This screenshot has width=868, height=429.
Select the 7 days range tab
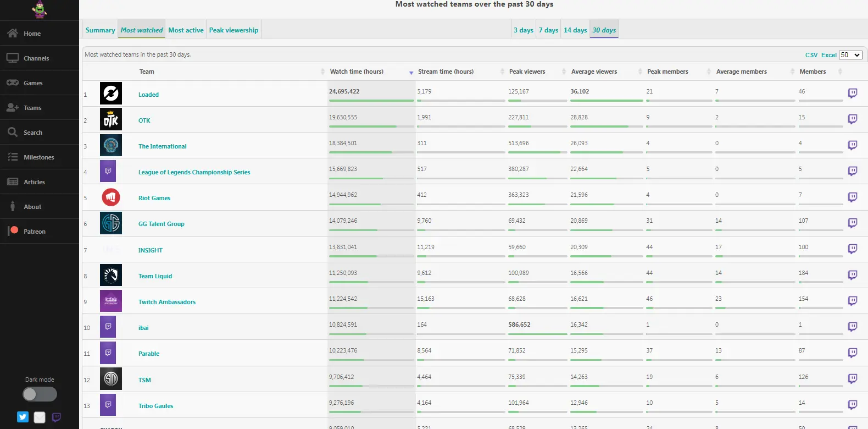point(548,30)
